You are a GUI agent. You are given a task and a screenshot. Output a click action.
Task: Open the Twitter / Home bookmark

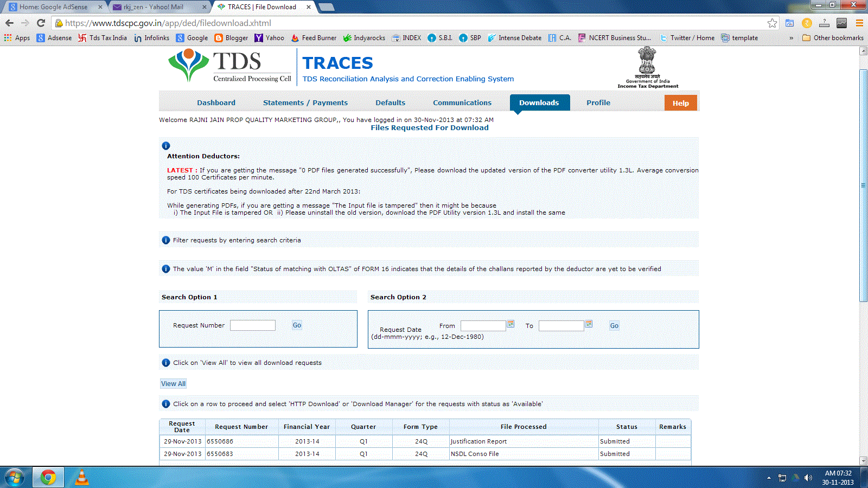(x=687, y=38)
